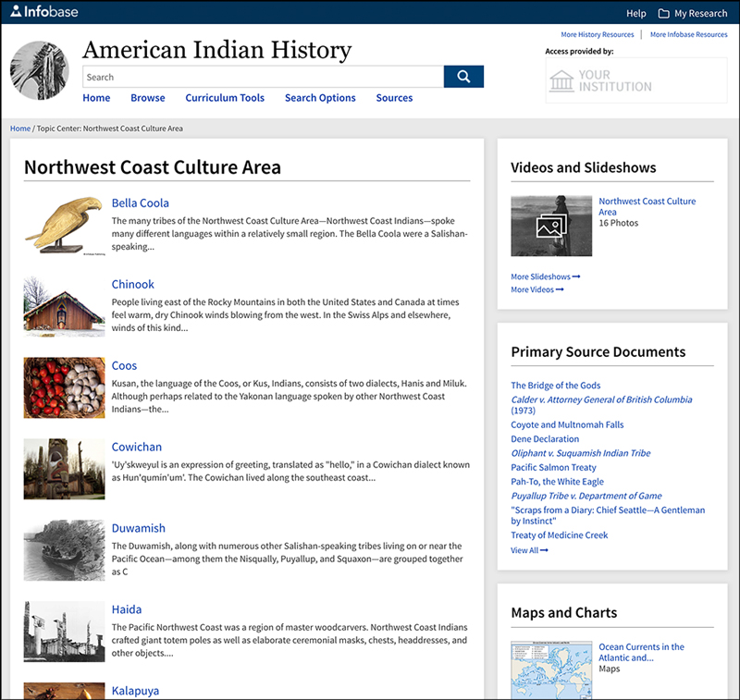Open Puyallup Tribe v. Department of Game
Screen dimensions: 740x700
click(x=586, y=496)
